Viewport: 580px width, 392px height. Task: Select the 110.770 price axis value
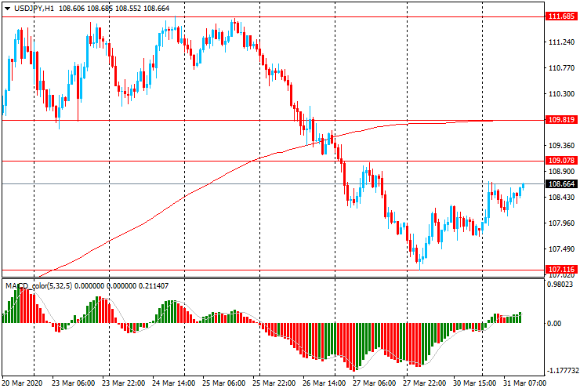click(561, 68)
